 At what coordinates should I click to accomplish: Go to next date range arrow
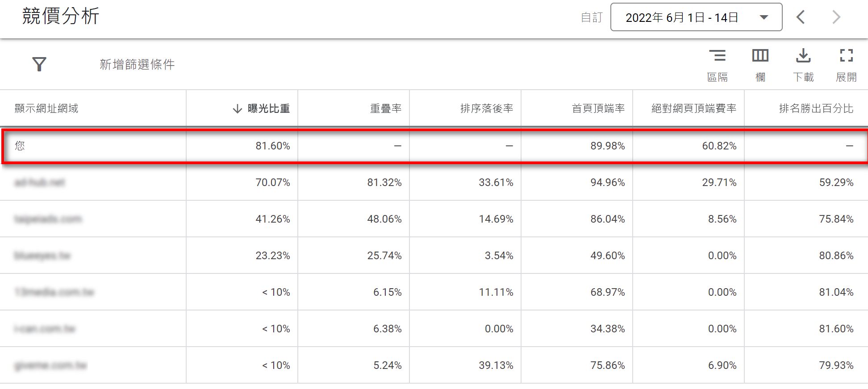(x=836, y=17)
